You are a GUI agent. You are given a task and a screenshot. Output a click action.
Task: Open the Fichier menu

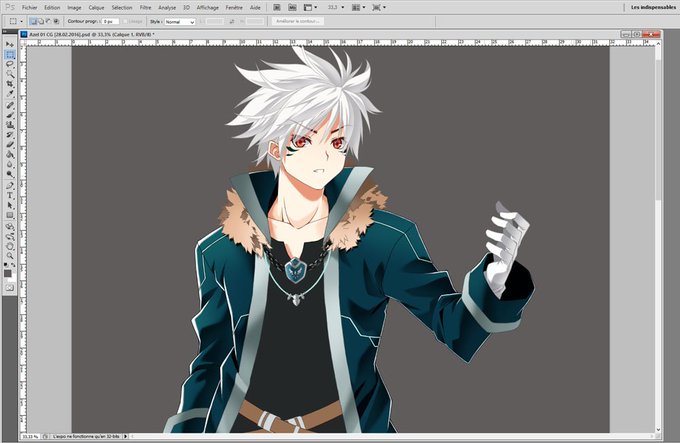[x=29, y=7]
